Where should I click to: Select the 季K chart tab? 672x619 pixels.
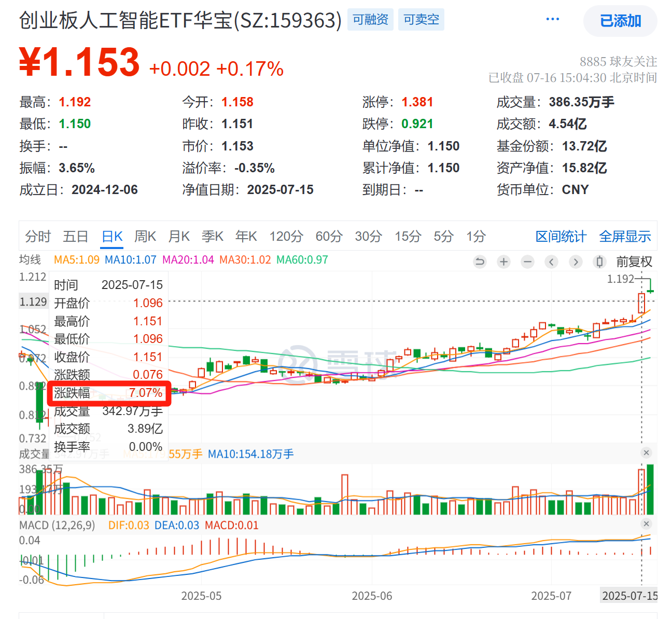213,237
